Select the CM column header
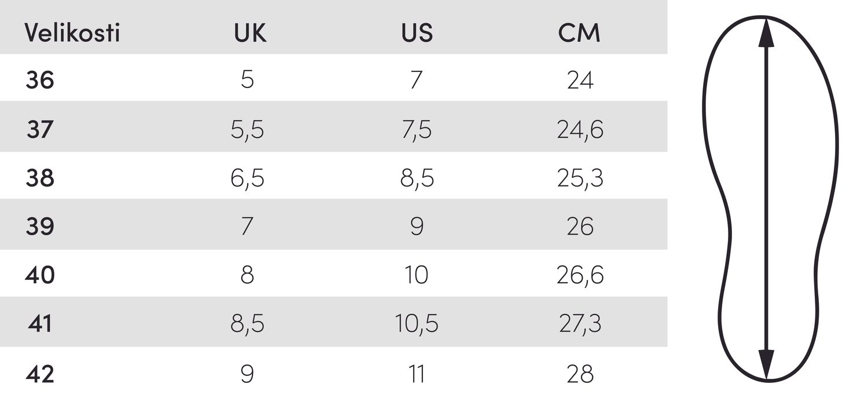The width and height of the screenshot is (868, 398). pyautogui.click(x=579, y=33)
